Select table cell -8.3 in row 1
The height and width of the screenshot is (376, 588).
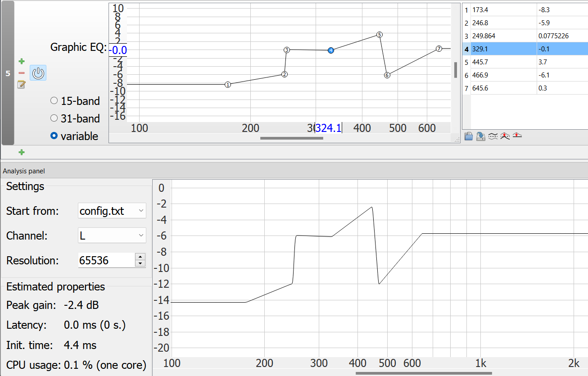[x=562, y=9]
